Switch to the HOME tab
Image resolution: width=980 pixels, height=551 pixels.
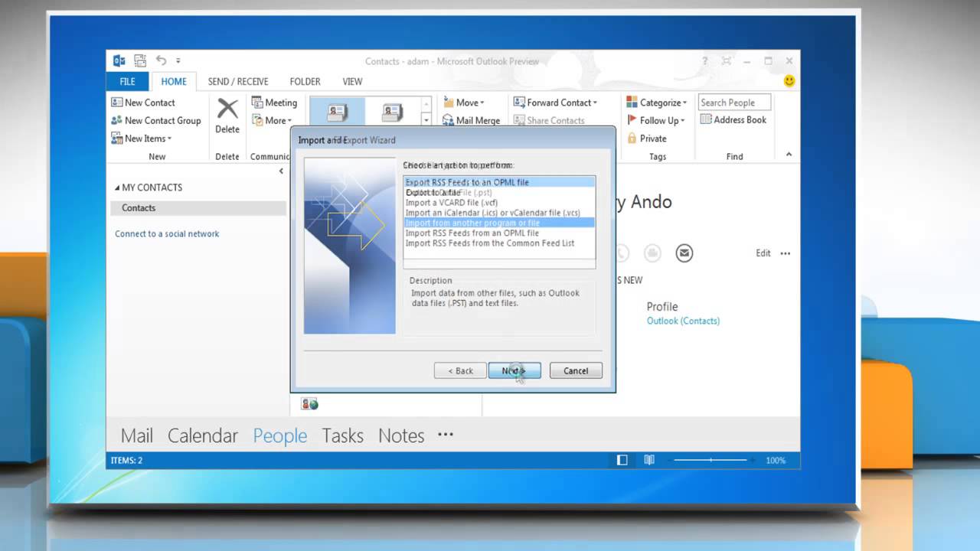pos(174,82)
